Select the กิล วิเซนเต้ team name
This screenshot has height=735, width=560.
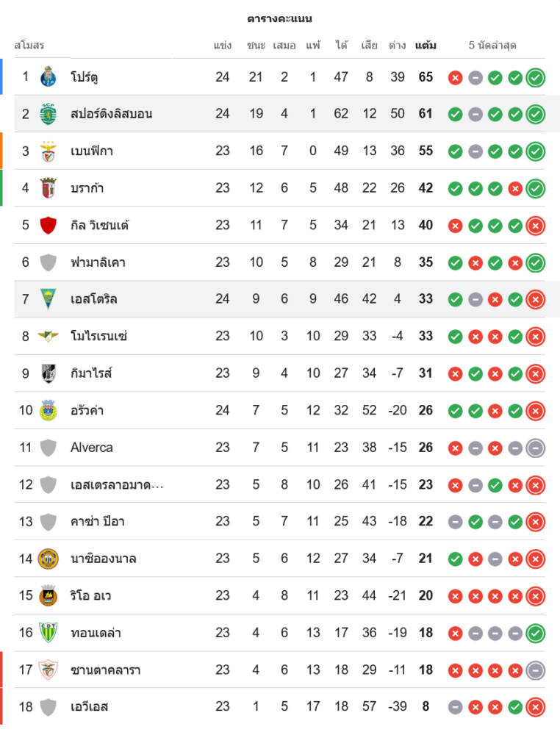[x=100, y=225]
